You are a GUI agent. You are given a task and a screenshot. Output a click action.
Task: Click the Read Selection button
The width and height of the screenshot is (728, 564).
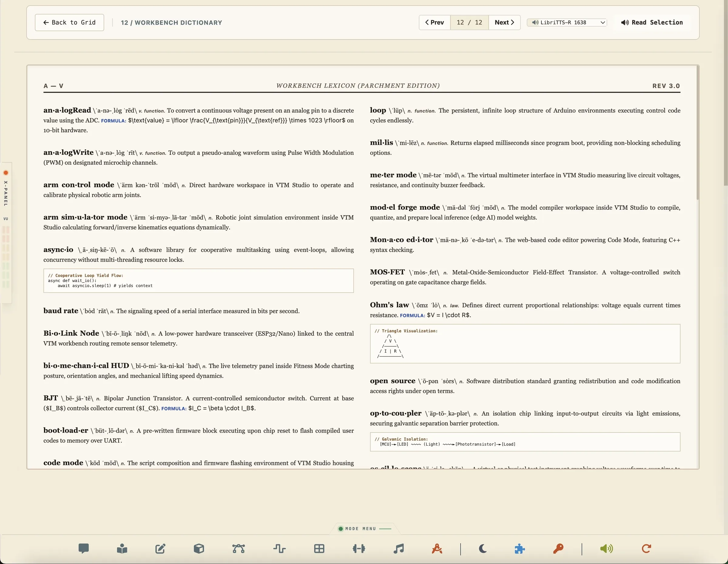[x=652, y=22]
